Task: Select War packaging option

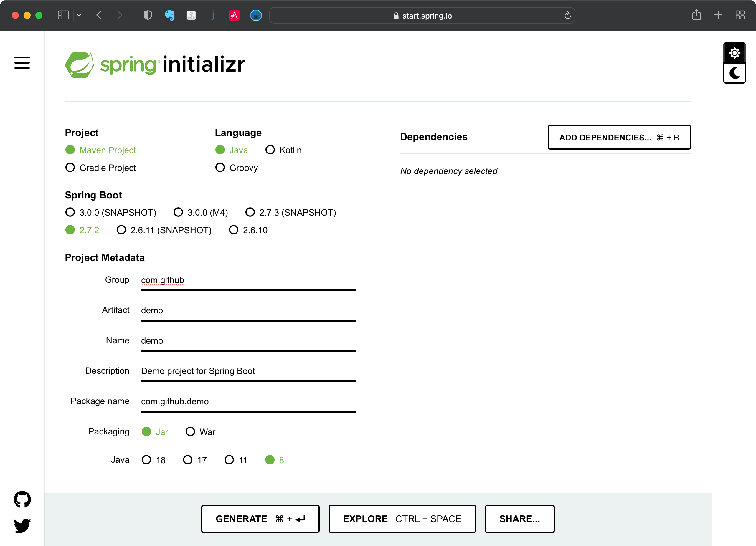Action: 190,432
